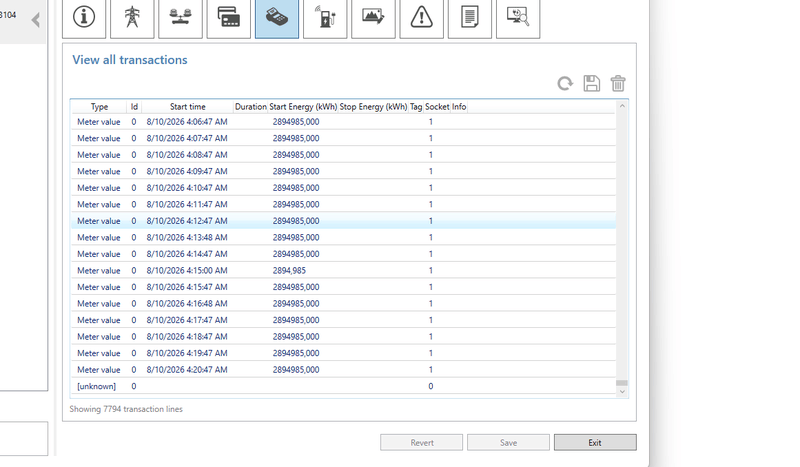This screenshot has width=800, height=467.
Task: Sort by Start Energy (kWh) header
Action: (x=303, y=107)
